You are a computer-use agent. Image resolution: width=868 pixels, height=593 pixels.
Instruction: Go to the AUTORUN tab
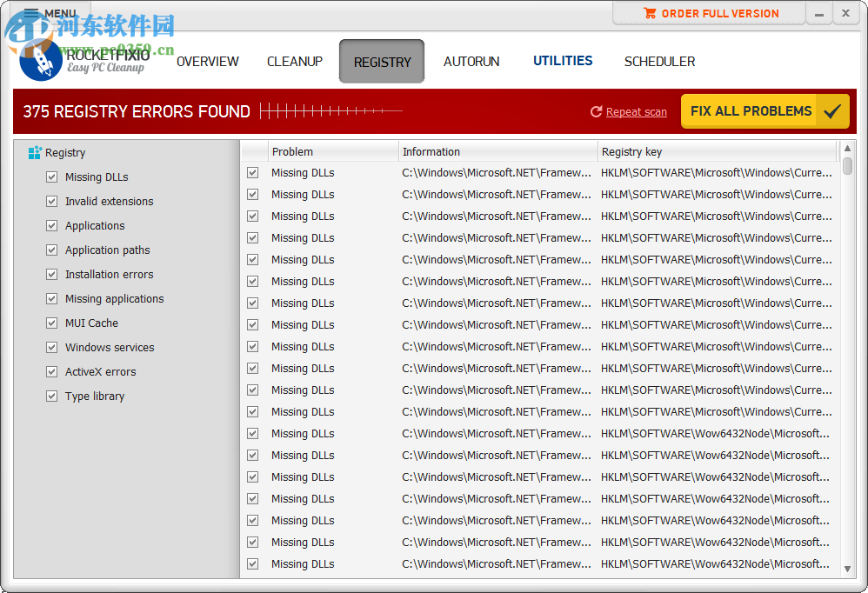coord(471,62)
